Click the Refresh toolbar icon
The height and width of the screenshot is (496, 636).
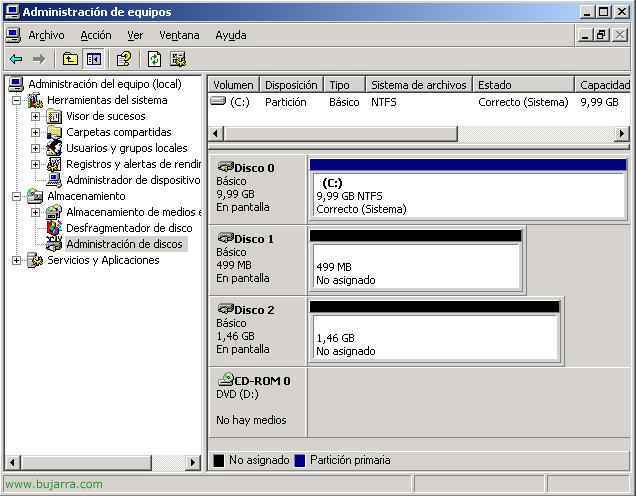pos(154,60)
